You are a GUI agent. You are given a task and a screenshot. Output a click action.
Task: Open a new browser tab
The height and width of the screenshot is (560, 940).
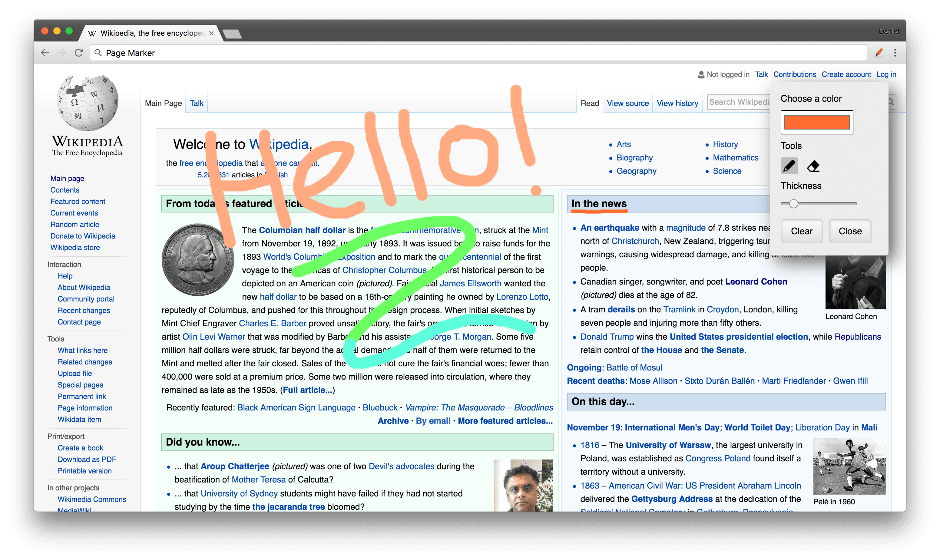pos(232,34)
